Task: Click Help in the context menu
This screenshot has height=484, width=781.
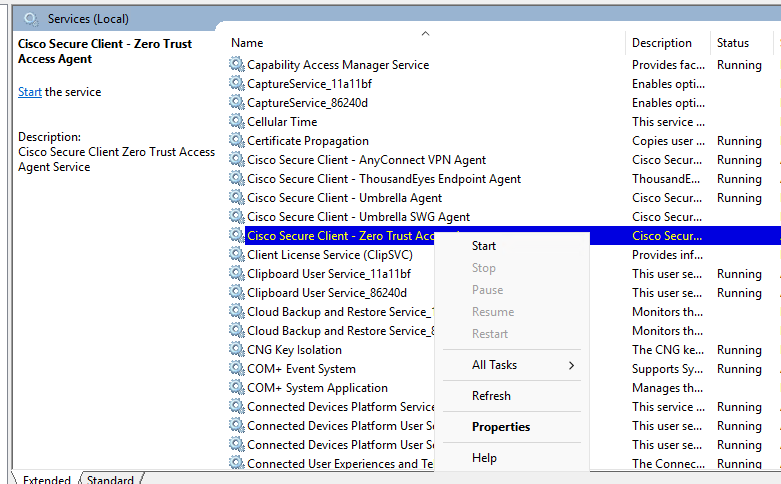Action: tap(484, 458)
